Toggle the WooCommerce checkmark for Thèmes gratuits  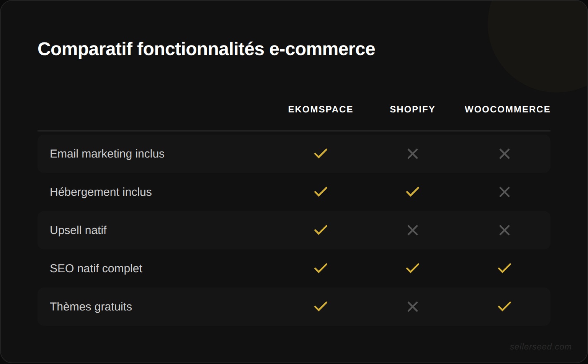(505, 306)
